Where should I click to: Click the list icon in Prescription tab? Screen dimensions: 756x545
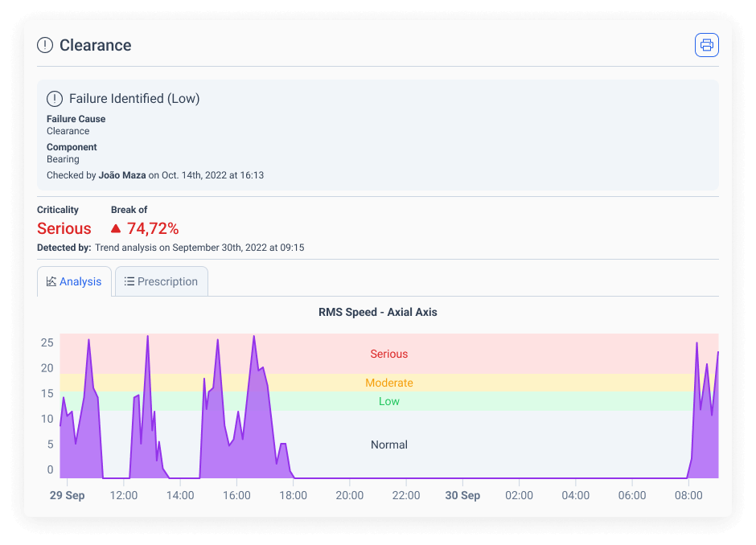click(x=129, y=281)
